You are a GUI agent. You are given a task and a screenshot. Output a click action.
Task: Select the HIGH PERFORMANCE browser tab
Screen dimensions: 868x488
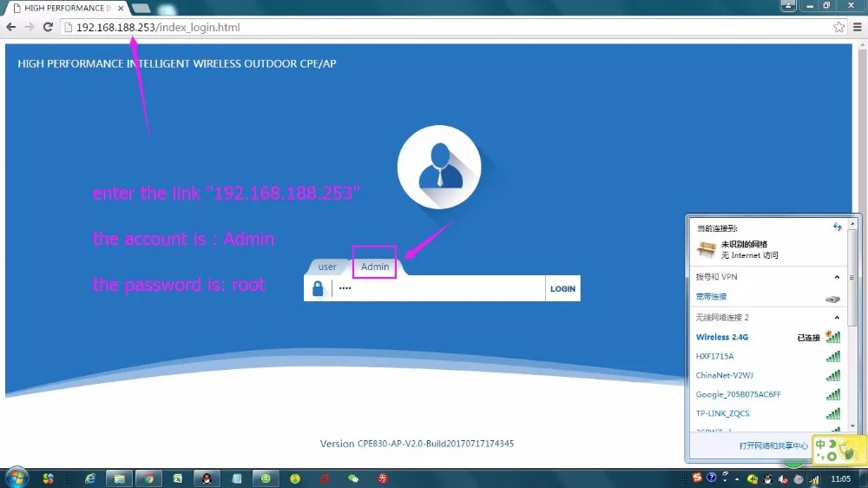[x=67, y=9]
